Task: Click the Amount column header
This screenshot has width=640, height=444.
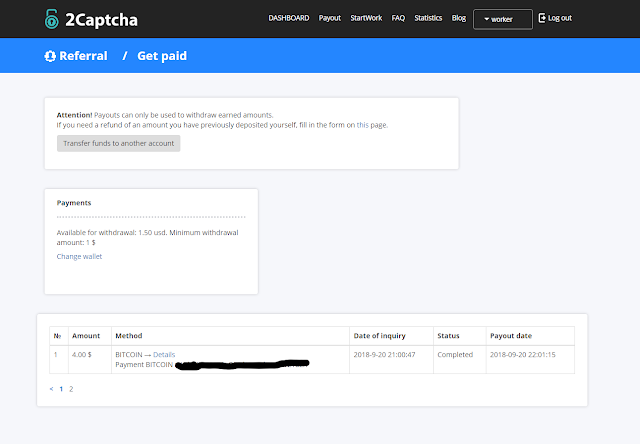Action: pos(86,336)
